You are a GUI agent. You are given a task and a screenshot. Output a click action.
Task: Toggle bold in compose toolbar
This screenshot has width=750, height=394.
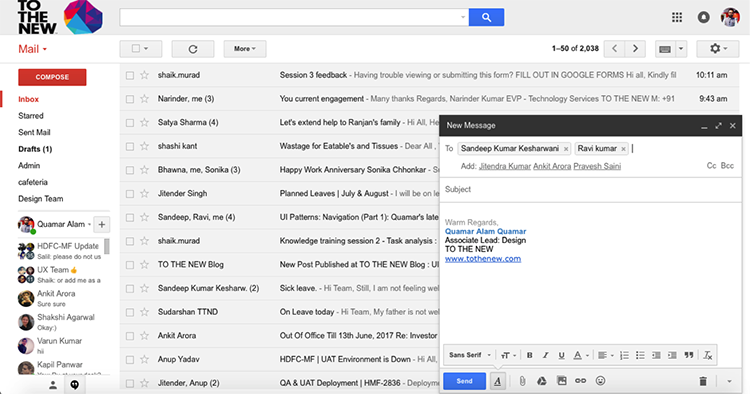coord(529,355)
